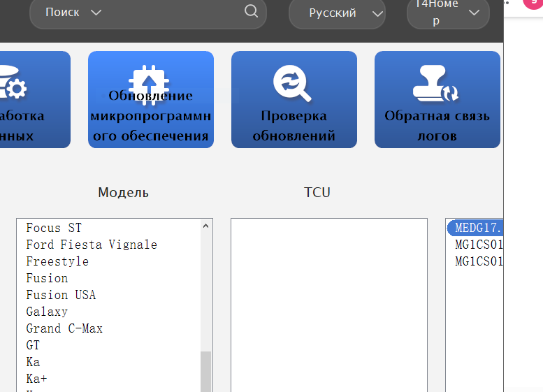Open Проверка обновлений tile

(x=294, y=99)
